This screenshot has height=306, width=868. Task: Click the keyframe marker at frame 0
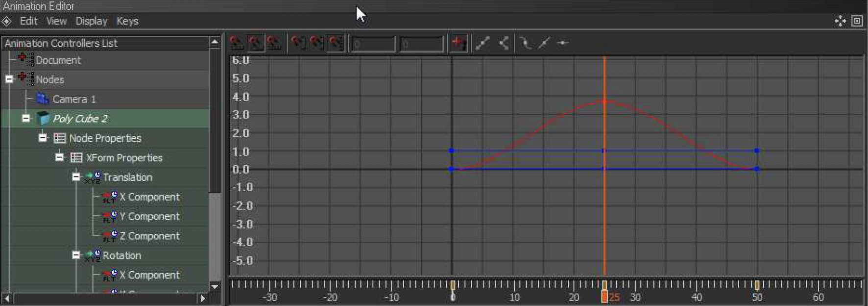coord(453,285)
